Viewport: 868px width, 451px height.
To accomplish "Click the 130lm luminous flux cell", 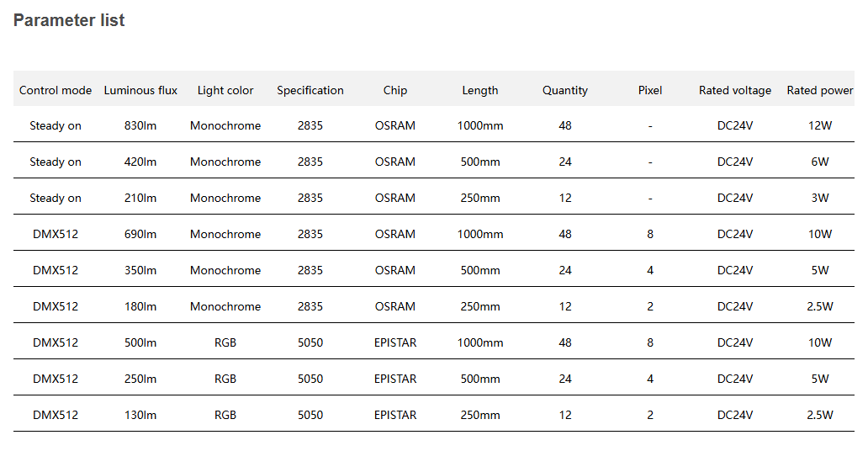I will 140,416.
